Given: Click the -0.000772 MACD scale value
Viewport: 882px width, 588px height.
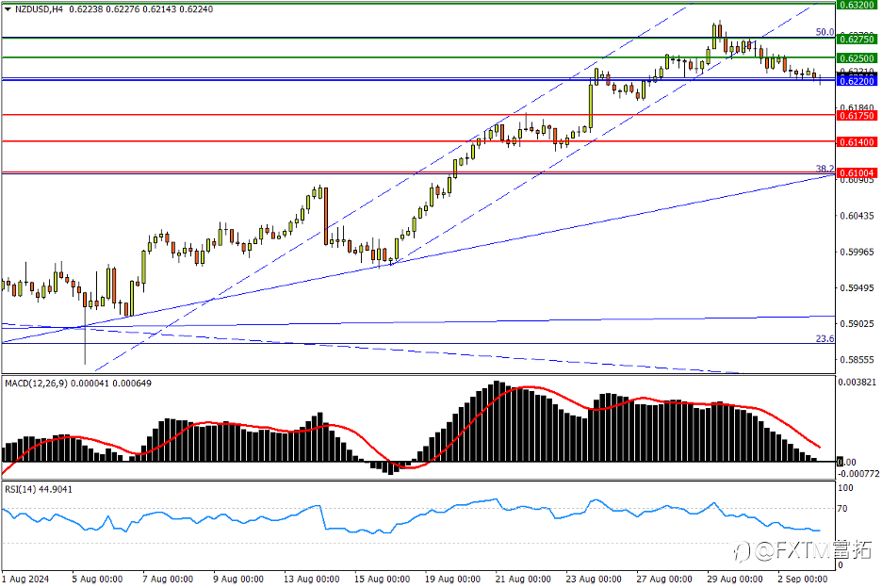Looking at the screenshot, I should pos(858,474).
